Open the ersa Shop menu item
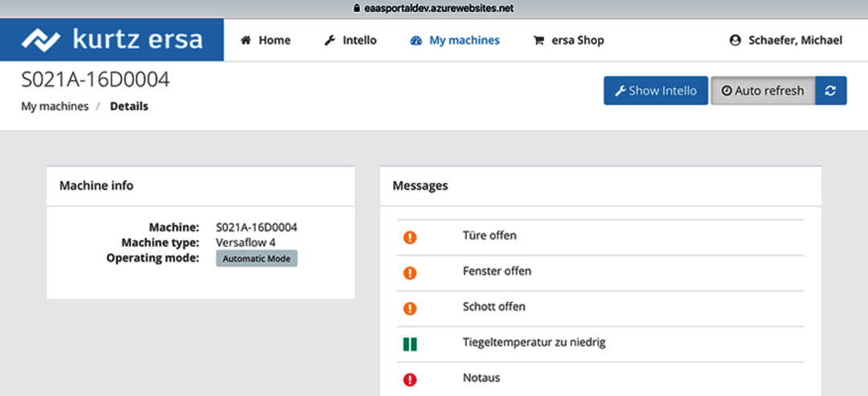This screenshot has height=396, width=868. point(568,40)
